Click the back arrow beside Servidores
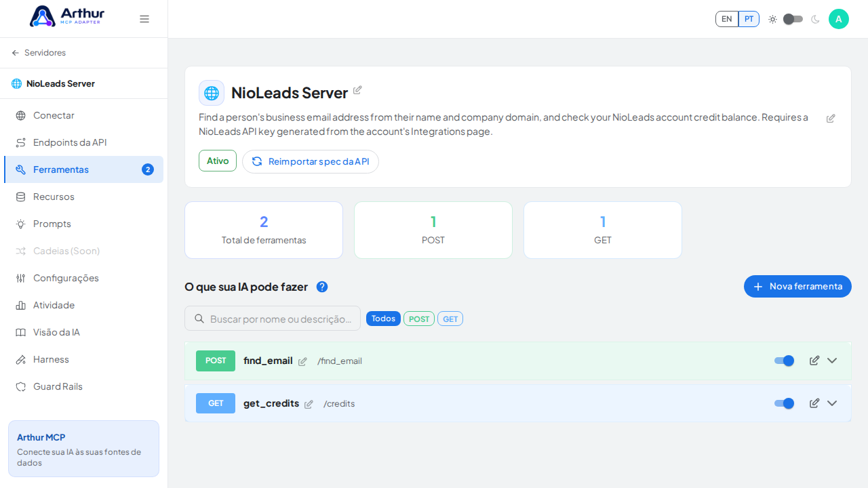This screenshot has height=488, width=868. tap(16, 53)
